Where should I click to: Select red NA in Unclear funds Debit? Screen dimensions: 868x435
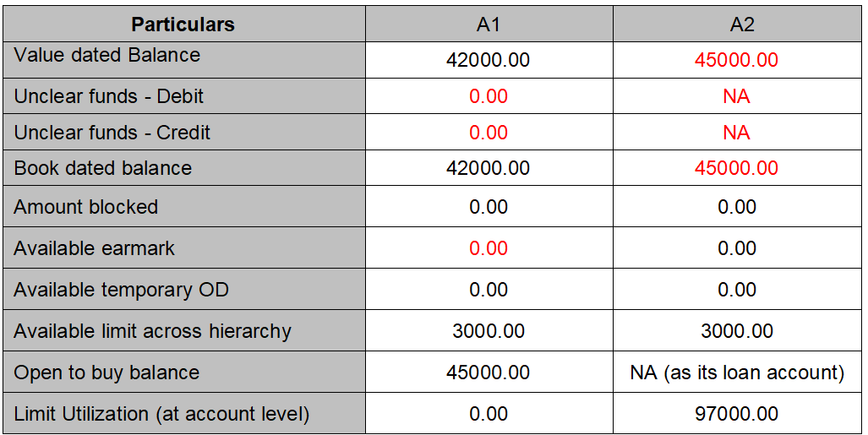736,96
